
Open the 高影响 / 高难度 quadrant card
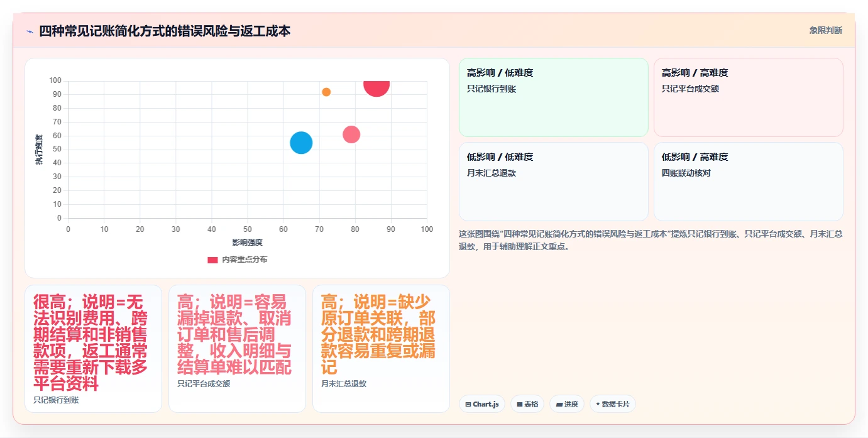pos(748,97)
